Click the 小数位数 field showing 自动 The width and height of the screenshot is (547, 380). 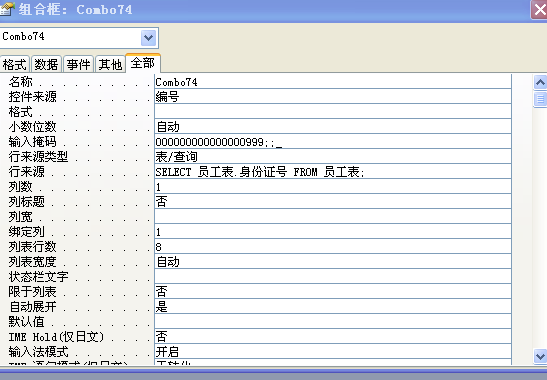click(333, 127)
